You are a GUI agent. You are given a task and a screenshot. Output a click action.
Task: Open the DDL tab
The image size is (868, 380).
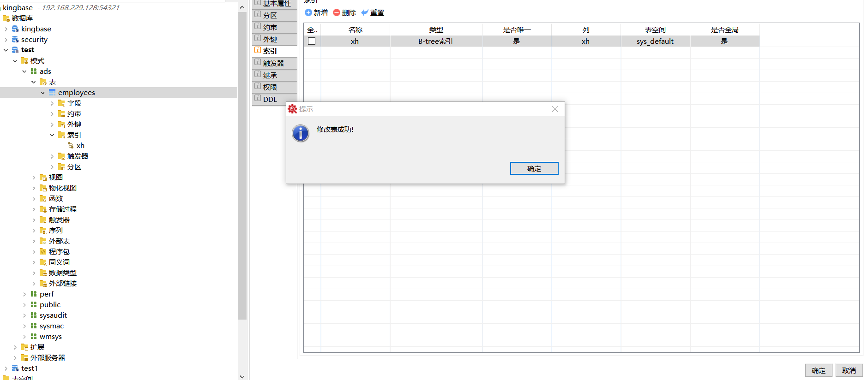pos(274,99)
